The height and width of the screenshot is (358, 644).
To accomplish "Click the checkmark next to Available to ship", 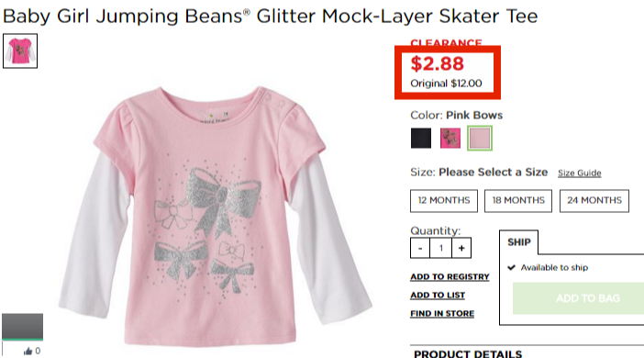I will 511,267.
